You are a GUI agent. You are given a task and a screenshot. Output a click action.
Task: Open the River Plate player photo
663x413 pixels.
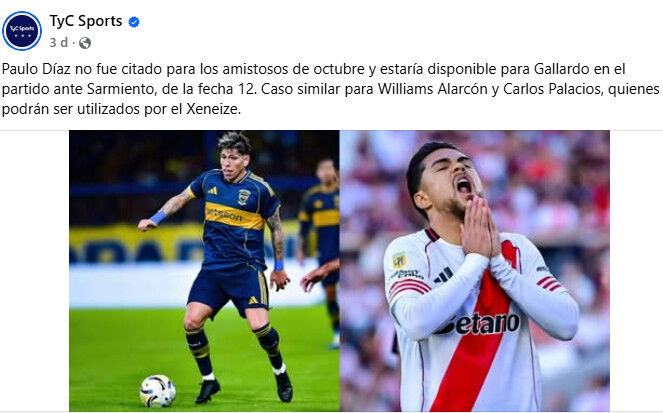point(475,271)
